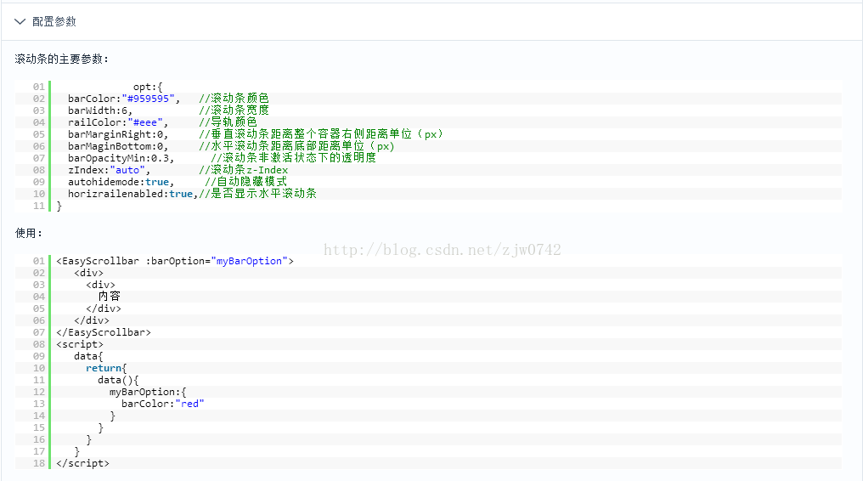Collapse the 配置参数 section chevron
Screen dimensions: 868x481
pyautogui.click(x=20, y=21)
